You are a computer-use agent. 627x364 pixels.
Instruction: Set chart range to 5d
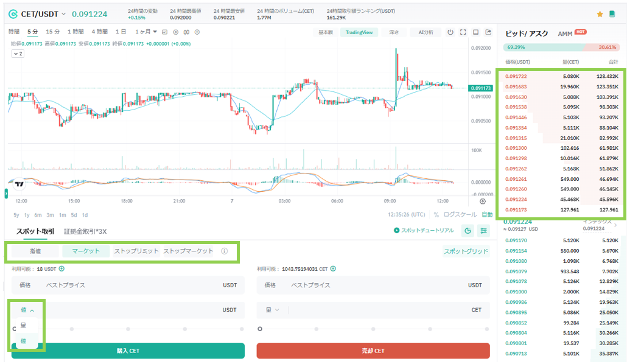pos(74,215)
